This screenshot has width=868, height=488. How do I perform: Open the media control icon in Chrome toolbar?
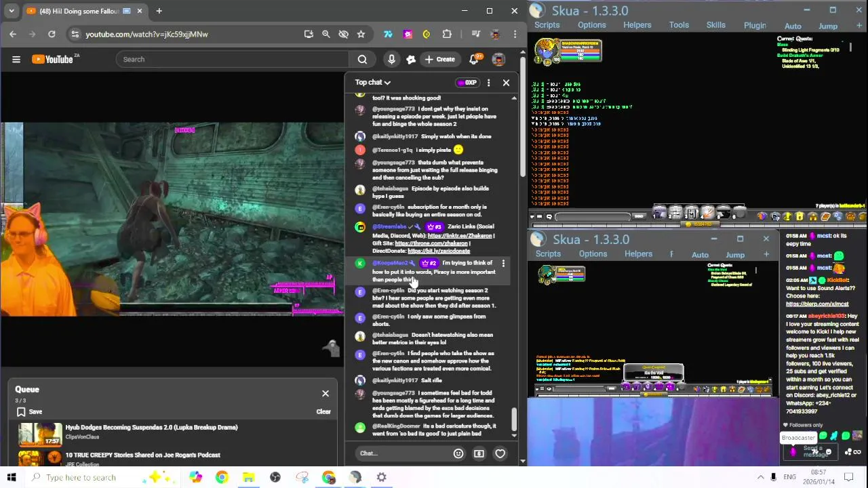pos(475,34)
